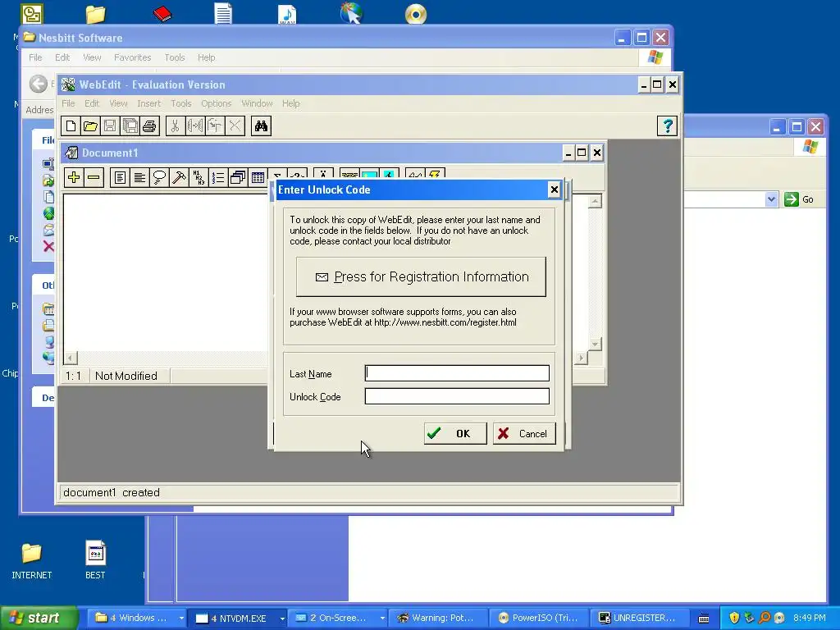Click the yellow minus icon in Document1 toolbar
The width and height of the screenshot is (840, 630).
pos(94,177)
